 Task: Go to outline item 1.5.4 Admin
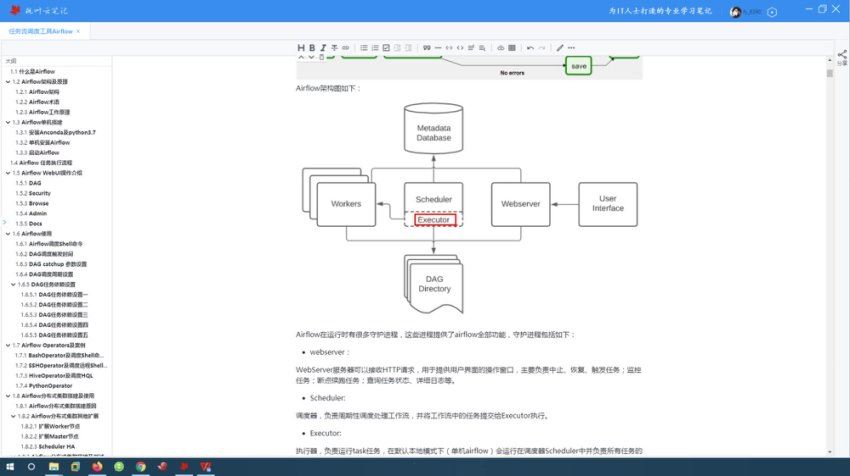(31, 214)
